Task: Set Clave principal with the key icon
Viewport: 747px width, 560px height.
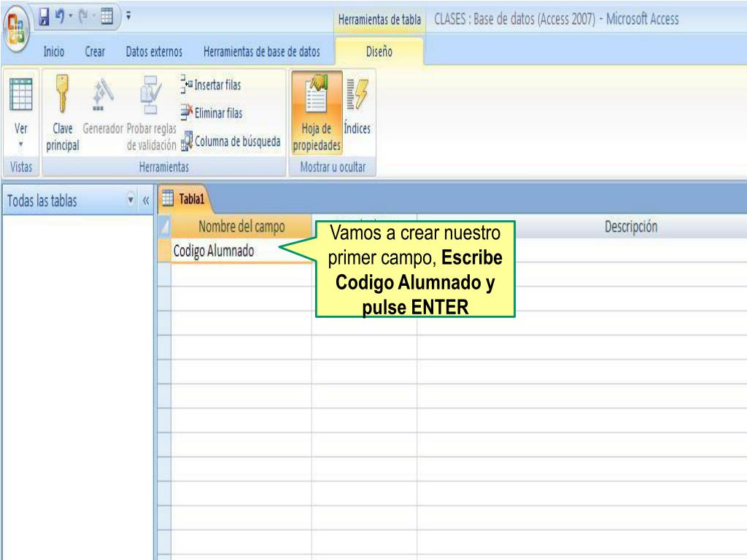Action: click(x=63, y=114)
